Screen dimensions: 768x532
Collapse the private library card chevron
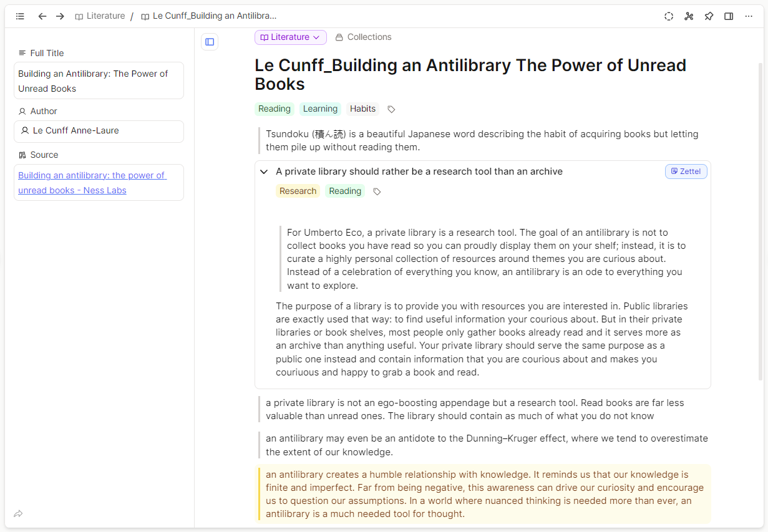click(x=264, y=172)
